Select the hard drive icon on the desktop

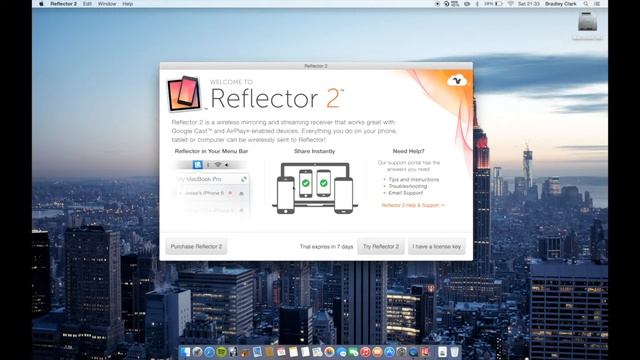[x=587, y=22]
